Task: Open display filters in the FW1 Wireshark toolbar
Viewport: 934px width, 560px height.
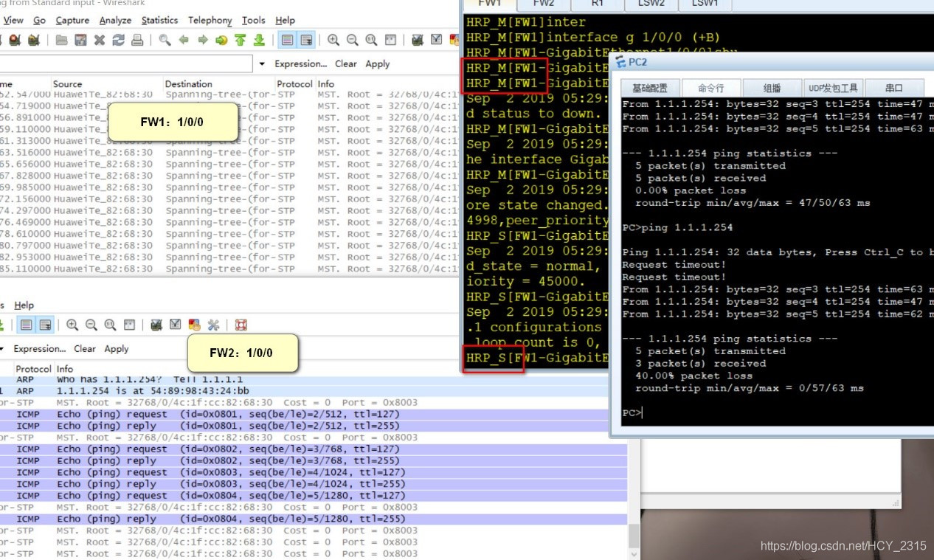Action: click(437, 40)
